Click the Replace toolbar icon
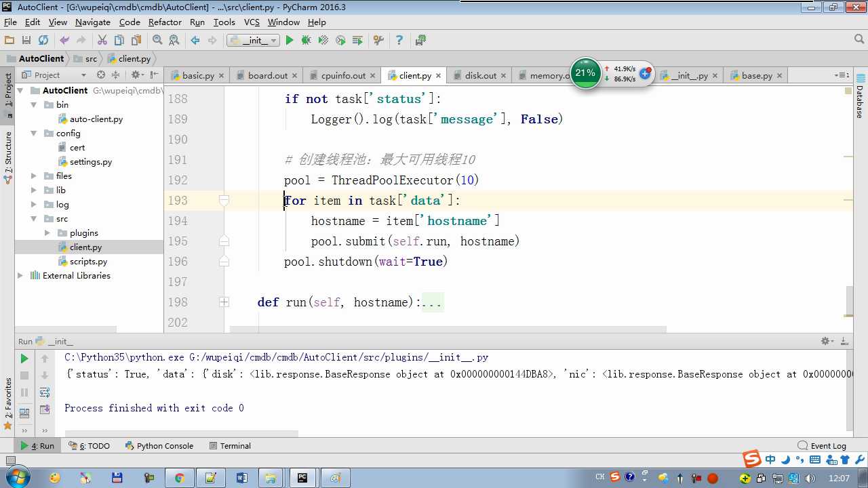Screen dimensions: 868x488 [x=174, y=41]
